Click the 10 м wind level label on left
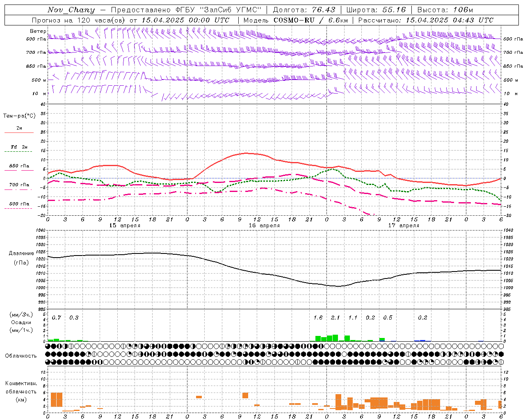Screen dimensions: 525x420 39,94
